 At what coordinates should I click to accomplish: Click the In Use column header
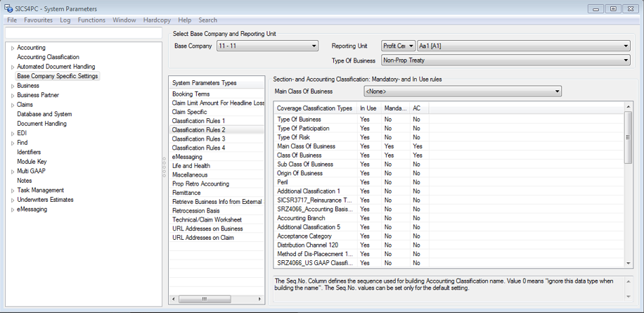tap(368, 108)
